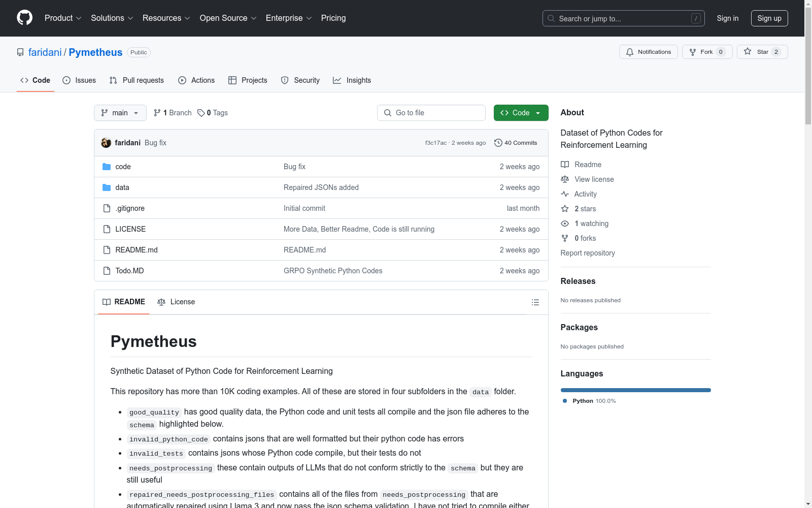Viewport: 812px width, 508px height.
Task: Click Report repository link
Action: point(588,253)
